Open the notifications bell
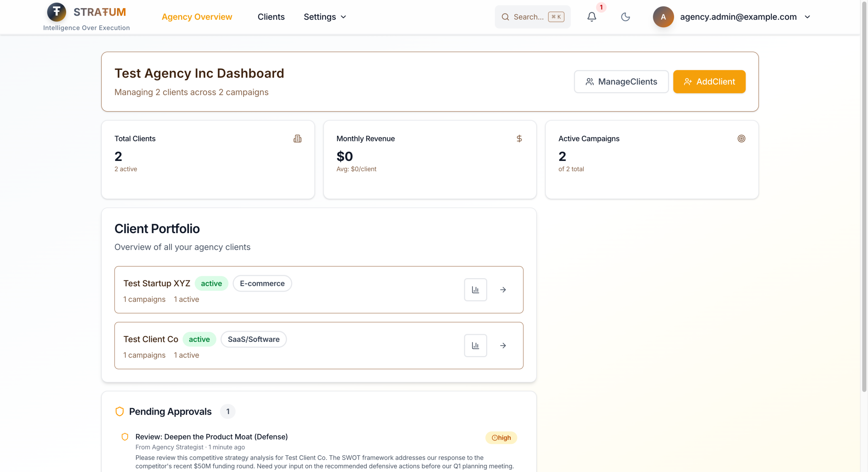The image size is (868, 472). tap(592, 17)
